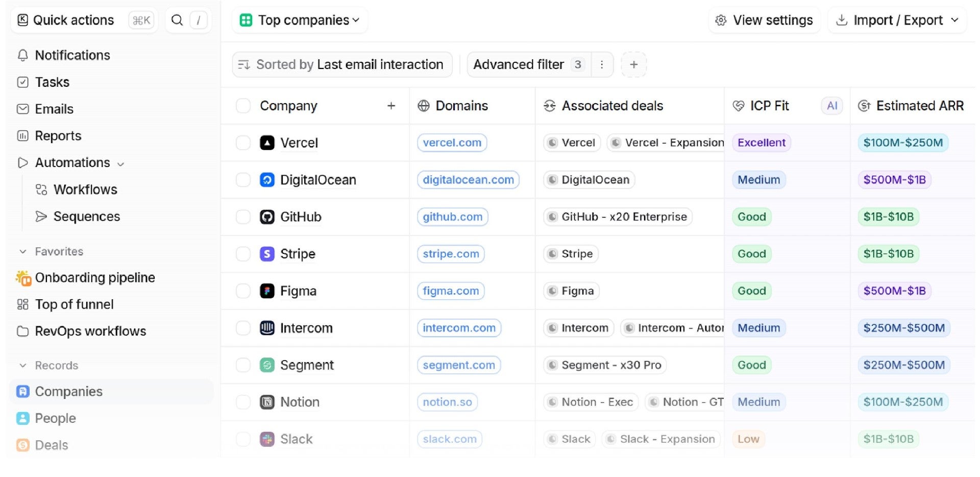The image size is (980, 477).
Task: Go to Reports in sidebar
Action: pyautogui.click(x=58, y=136)
